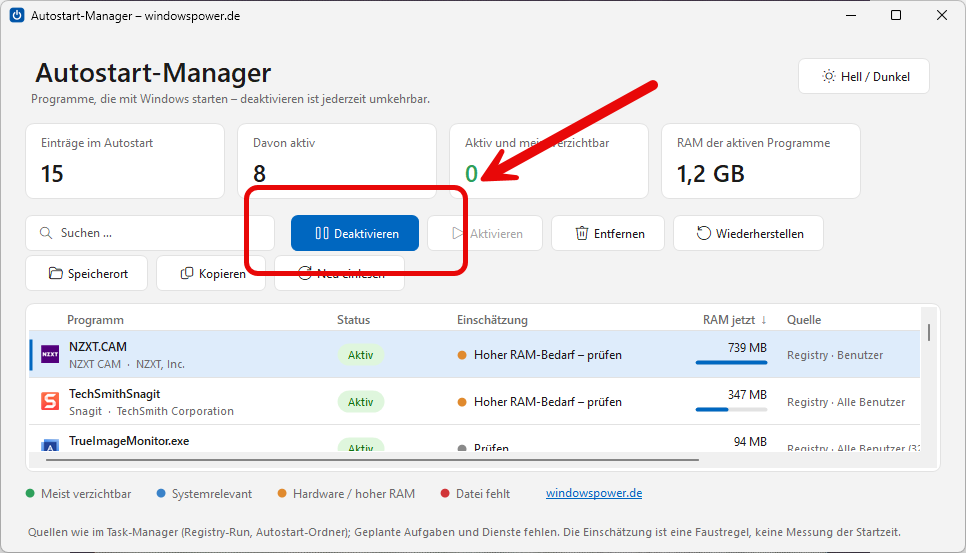Click the horizontal scrollbar under the list
Viewport: 966px width, 553px height.
click(372, 459)
